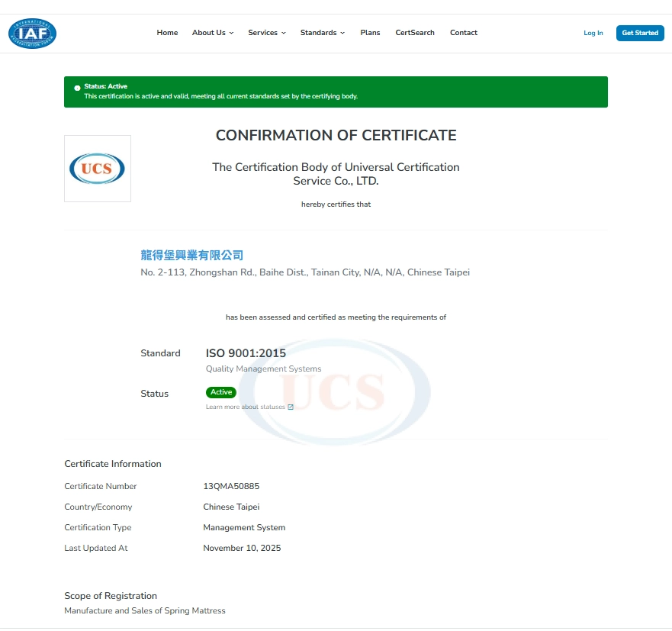The width and height of the screenshot is (672, 631).
Task: Click the Confirmation of Certificate heading
Action: [336, 136]
